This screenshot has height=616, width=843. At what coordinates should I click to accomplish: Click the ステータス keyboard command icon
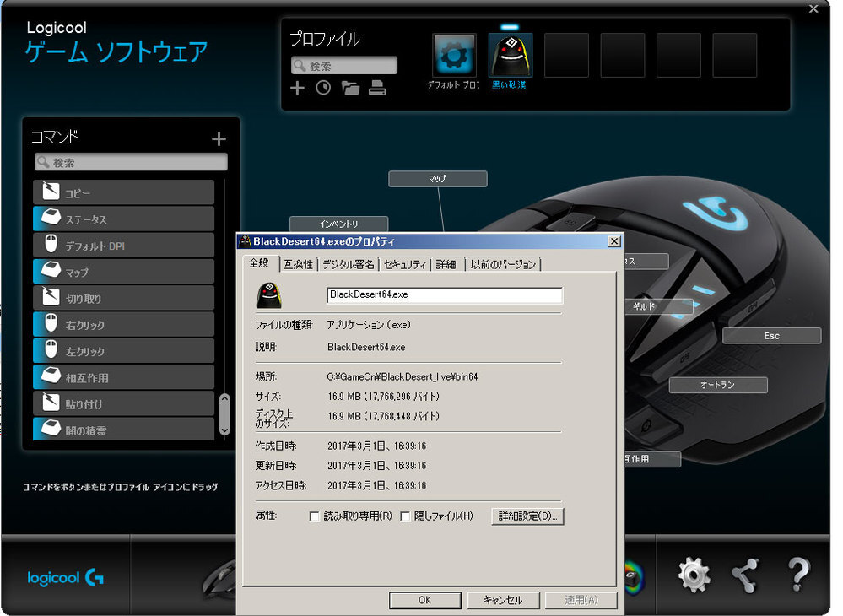pyautogui.click(x=51, y=218)
